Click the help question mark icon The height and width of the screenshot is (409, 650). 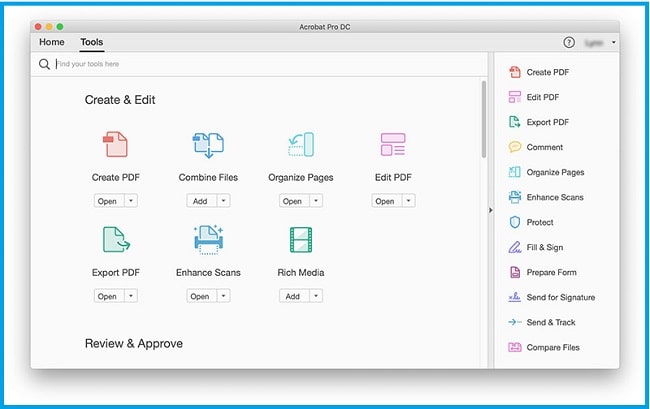pos(569,42)
